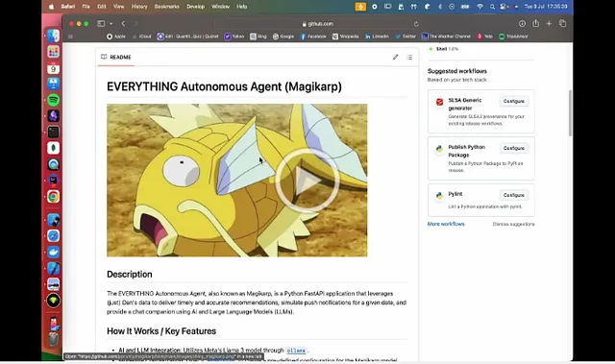Open the Safari menu
This screenshot has width=615, height=364.
point(68,7)
